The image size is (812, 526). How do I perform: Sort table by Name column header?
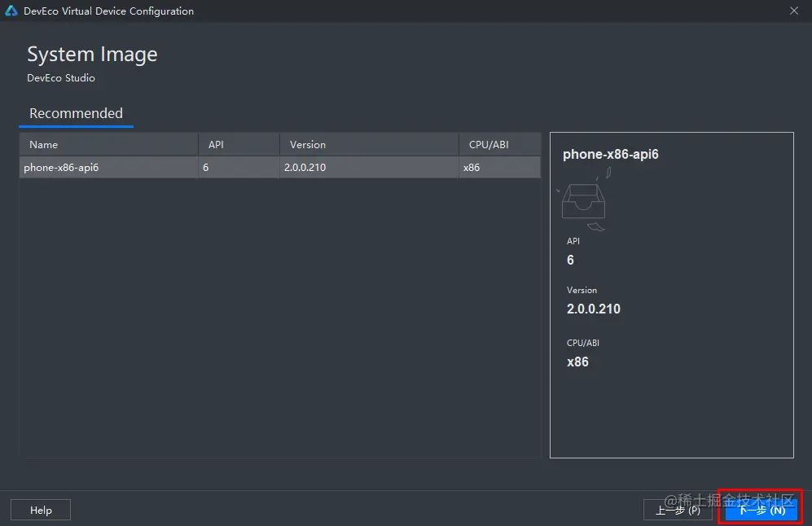click(x=109, y=144)
